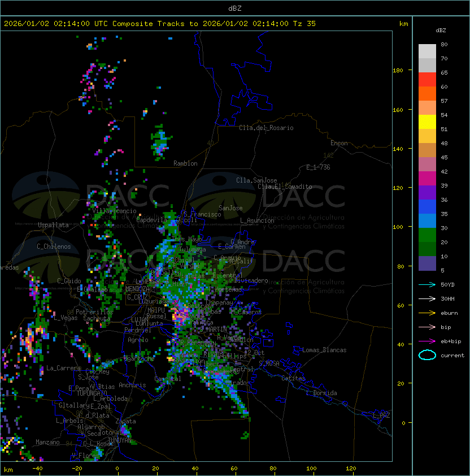Viewport: 470px width, 476px height.
Task: Click the magenta eb+bip arrow symbol
Action: 427,341
